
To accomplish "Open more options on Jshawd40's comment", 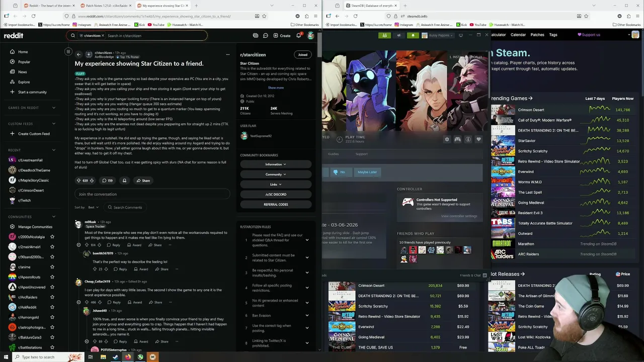I will [x=176, y=341].
